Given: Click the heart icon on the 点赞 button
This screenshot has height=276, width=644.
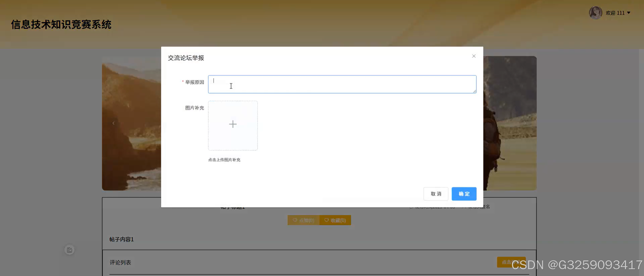Looking at the screenshot, I should pyautogui.click(x=295, y=220).
